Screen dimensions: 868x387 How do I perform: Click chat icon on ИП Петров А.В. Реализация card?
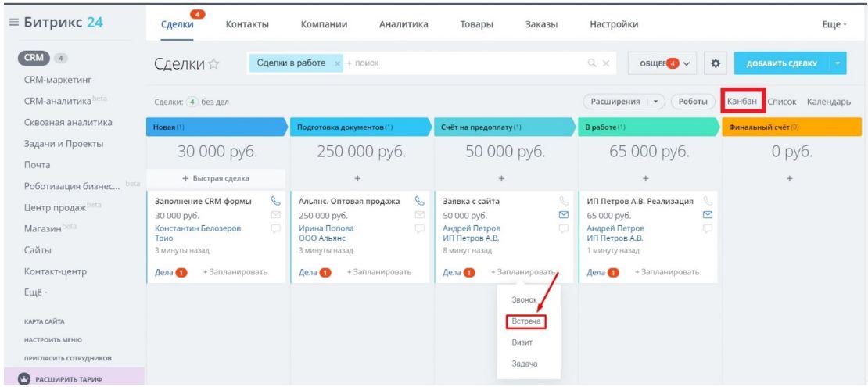tap(708, 228)
